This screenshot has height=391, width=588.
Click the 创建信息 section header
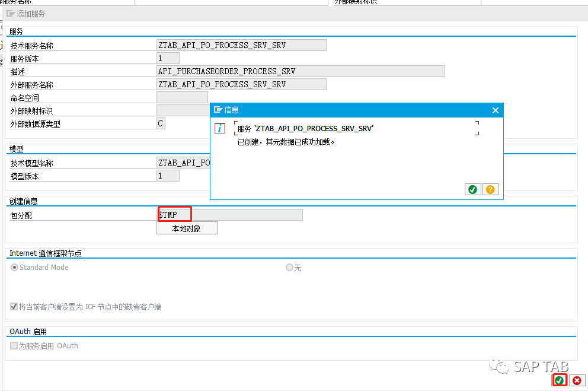(x=24, y=201)
